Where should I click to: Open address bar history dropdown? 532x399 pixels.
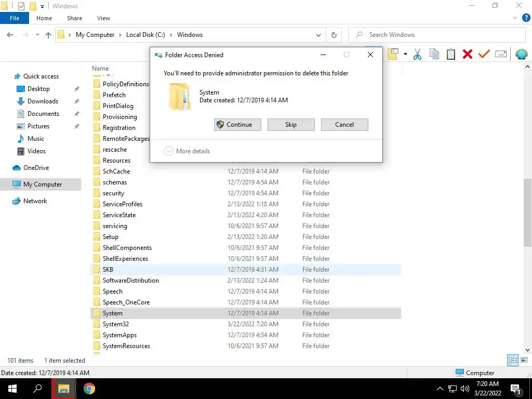pyautogui.click(x=318, y=35)
